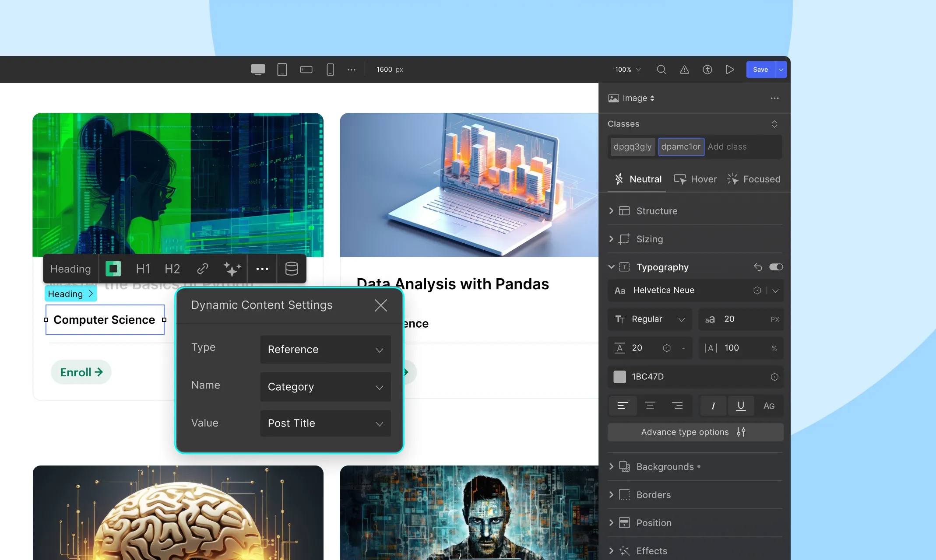Viewport: 936px width, 560px height.
Task: Click the Typography reset arrow icon
Action: 758,267
